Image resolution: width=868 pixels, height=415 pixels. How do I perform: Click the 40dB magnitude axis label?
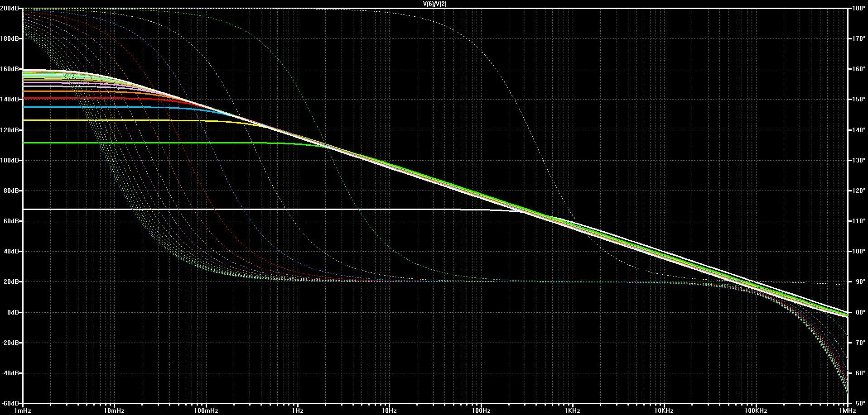point(11,251)
